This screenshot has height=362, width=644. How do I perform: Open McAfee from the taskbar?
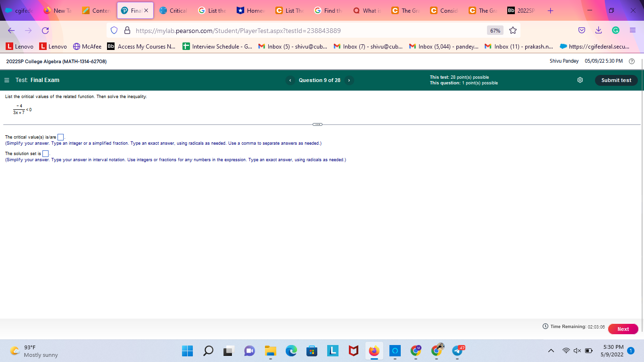click(353, 351)
